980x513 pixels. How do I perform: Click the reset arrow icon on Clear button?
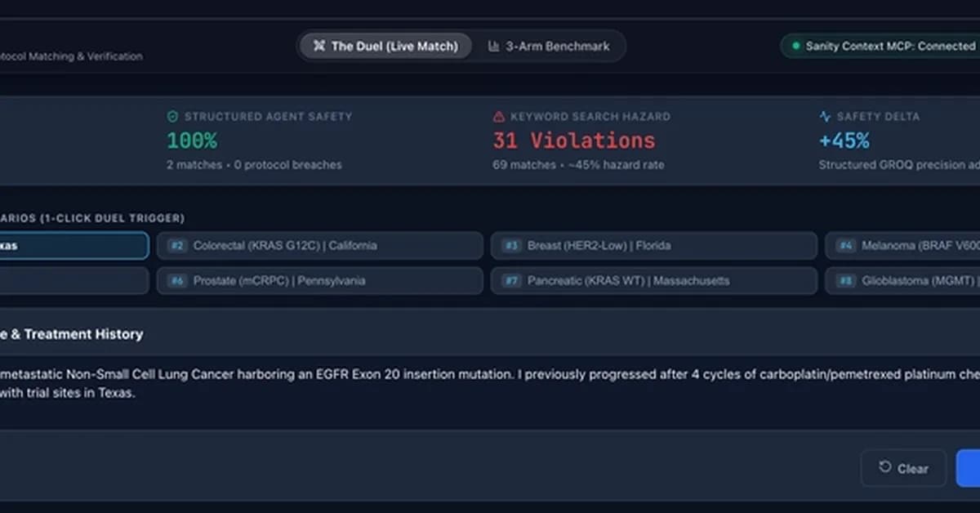point(885,467)
